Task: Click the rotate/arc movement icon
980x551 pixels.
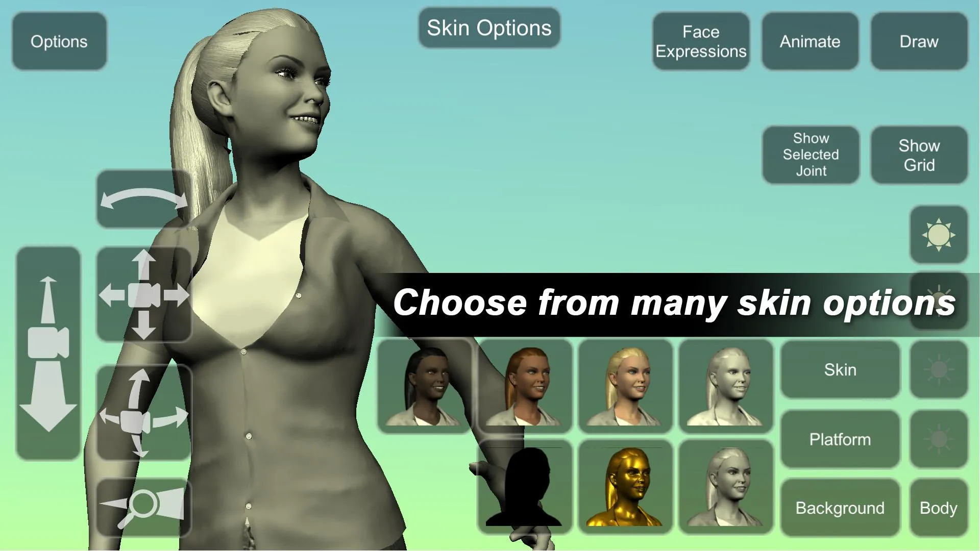Action: [x=143, y=198]
